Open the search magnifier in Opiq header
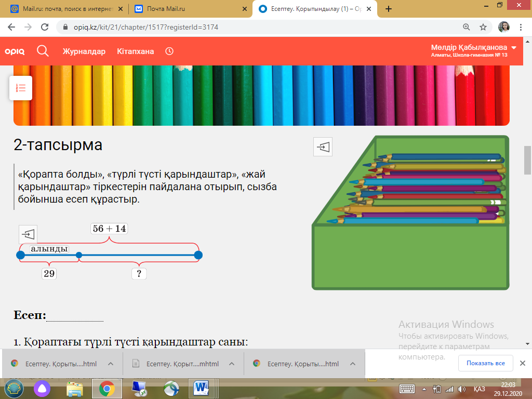532x399 pixels. coord(43,51)
